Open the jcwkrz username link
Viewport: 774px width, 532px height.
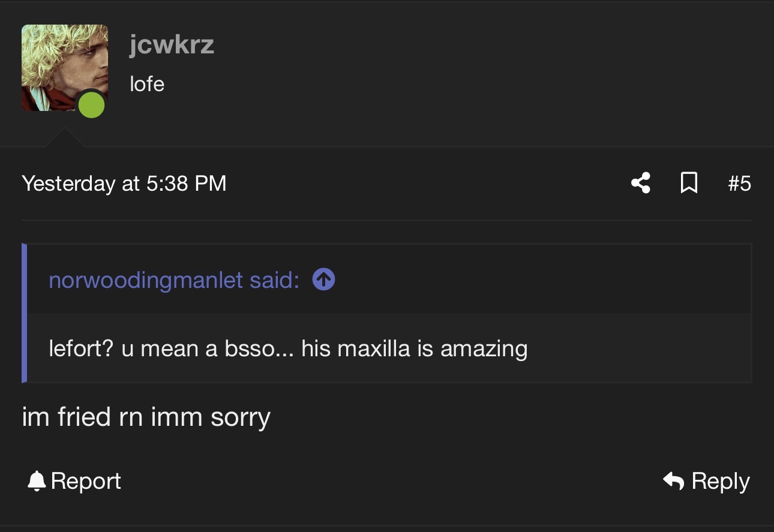click(x=172, y=46)
